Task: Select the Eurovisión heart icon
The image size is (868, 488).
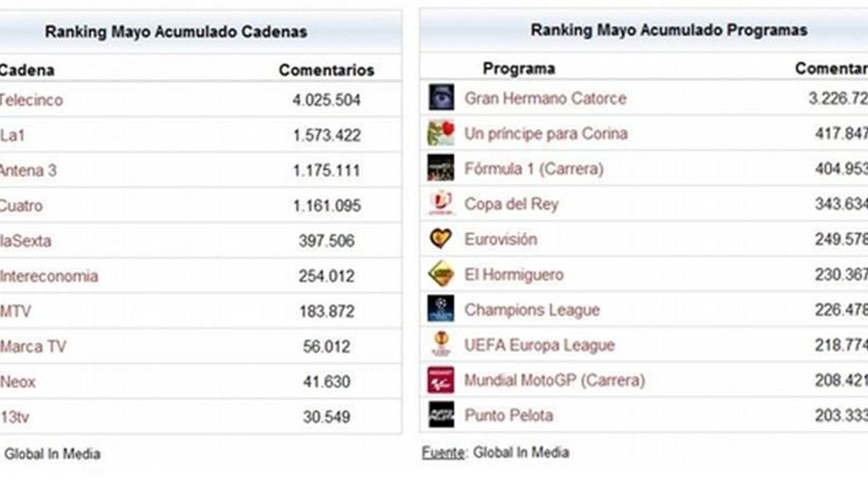Action: click(441, 238)
